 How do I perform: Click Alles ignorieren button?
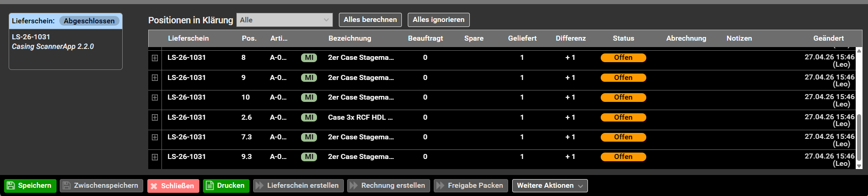(x=438, y=20)
